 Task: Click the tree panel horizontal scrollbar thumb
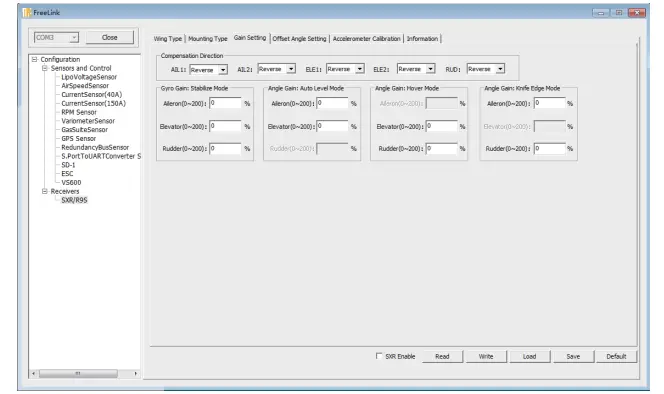(x=78, y=374)
